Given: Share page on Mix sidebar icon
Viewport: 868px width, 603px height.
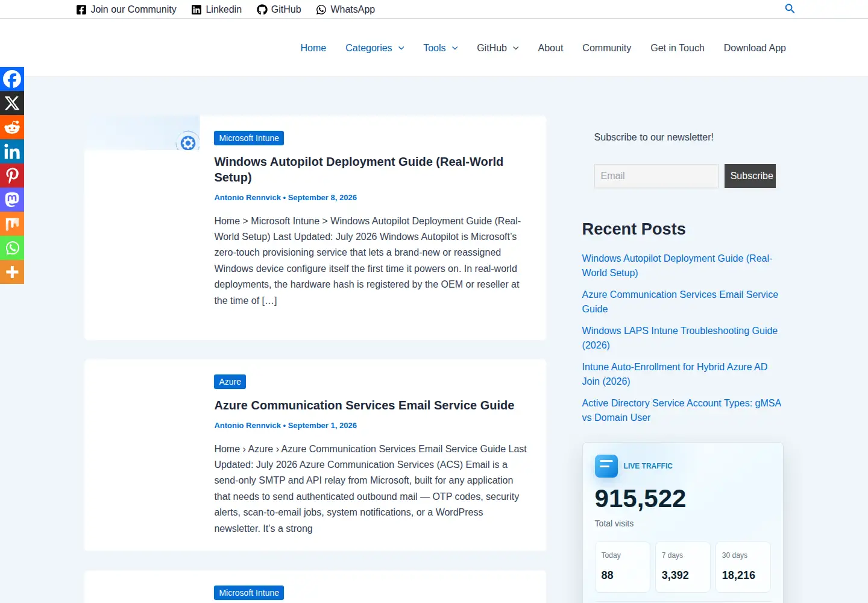Looking at the screenshot, I should 12,224.
